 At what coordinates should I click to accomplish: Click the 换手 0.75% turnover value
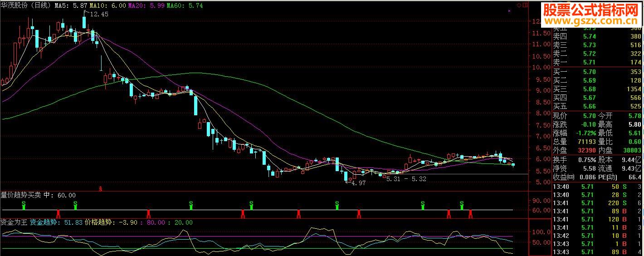587,160
